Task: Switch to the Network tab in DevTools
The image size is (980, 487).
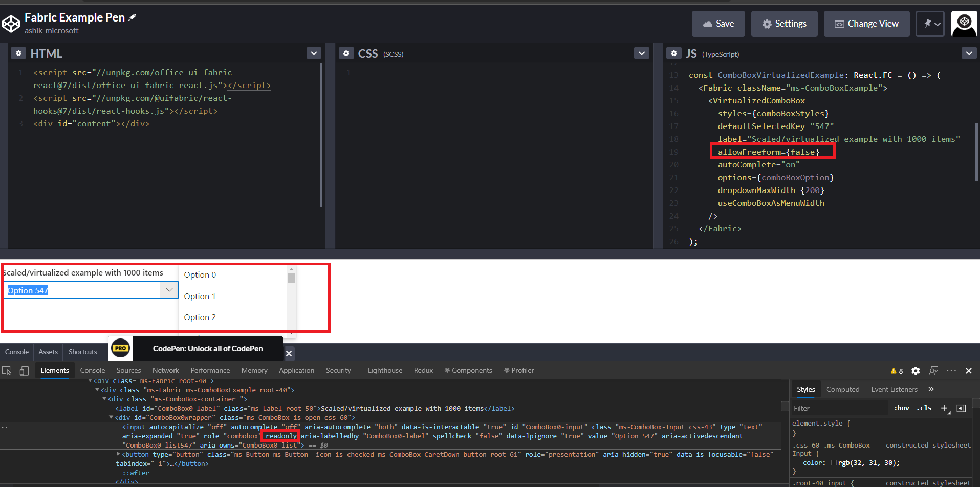Action: point(165,370)
